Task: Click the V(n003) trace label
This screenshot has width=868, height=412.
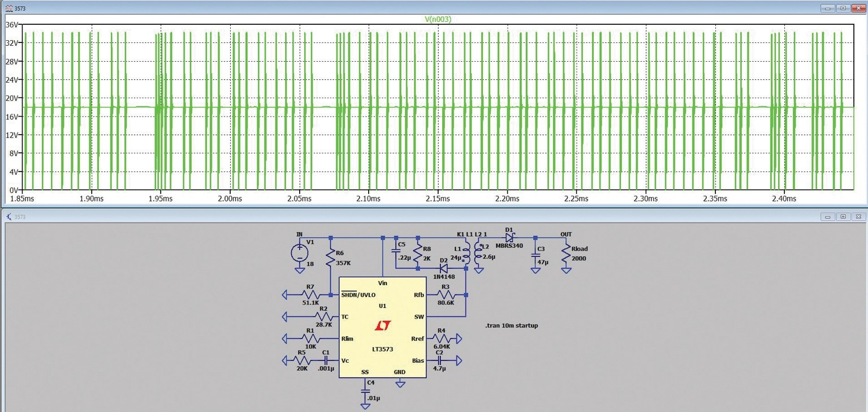Action: 438,19
